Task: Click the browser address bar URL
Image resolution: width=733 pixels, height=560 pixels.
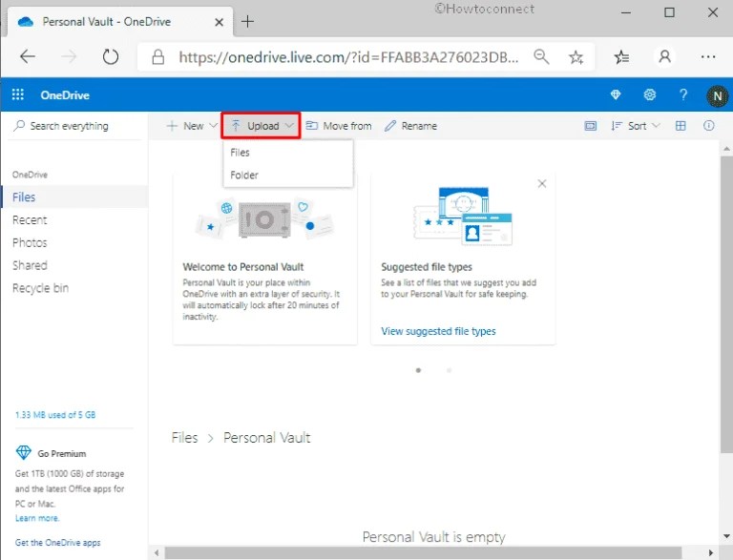Action: tap(348, 57)
